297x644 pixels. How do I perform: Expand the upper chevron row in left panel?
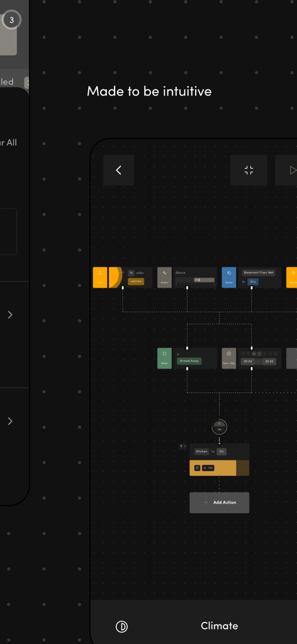coord(10,314)
